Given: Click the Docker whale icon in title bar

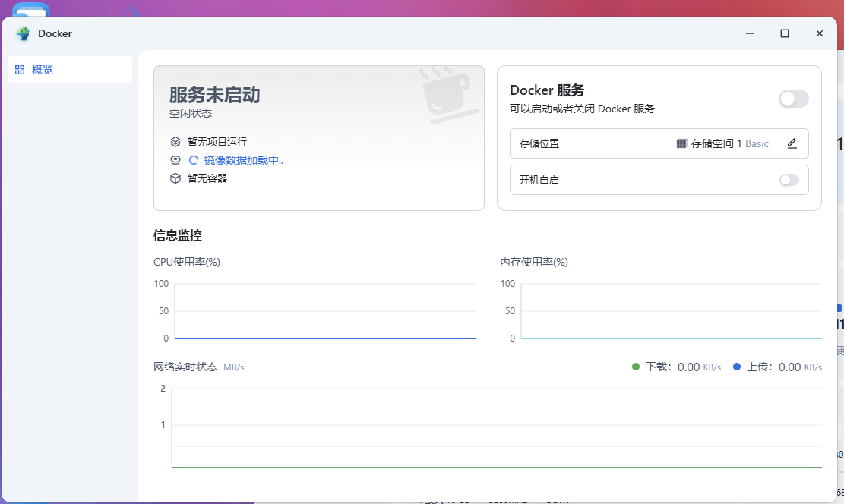Looking at the screenshot, I should (23, 33).
